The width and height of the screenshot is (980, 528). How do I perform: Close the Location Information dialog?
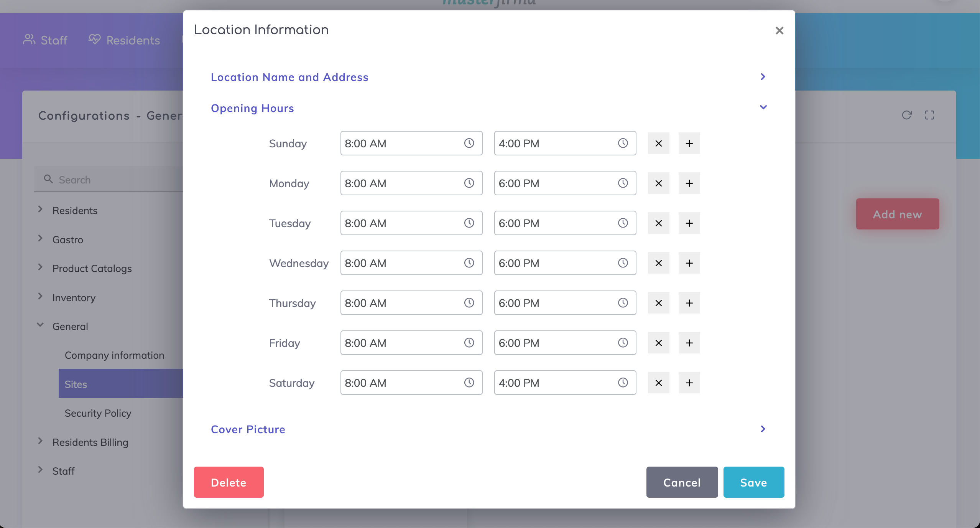click(779, 30)
